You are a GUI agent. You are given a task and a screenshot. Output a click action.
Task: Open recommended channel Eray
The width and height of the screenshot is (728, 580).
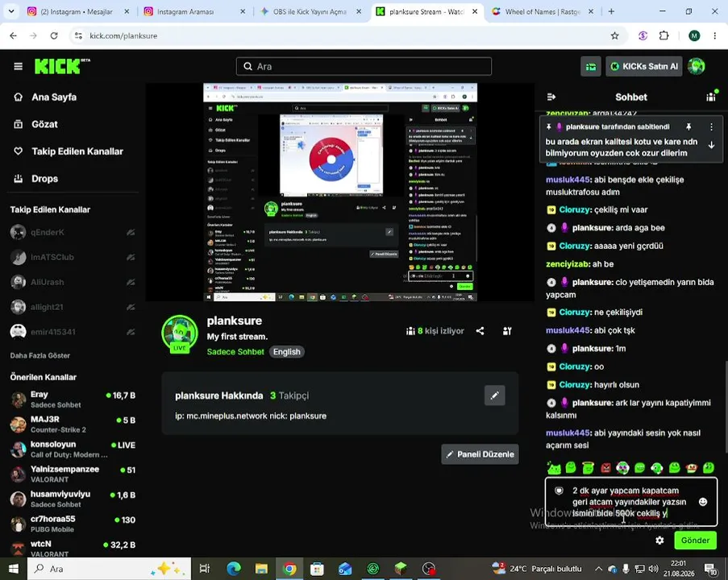[73, 399]
